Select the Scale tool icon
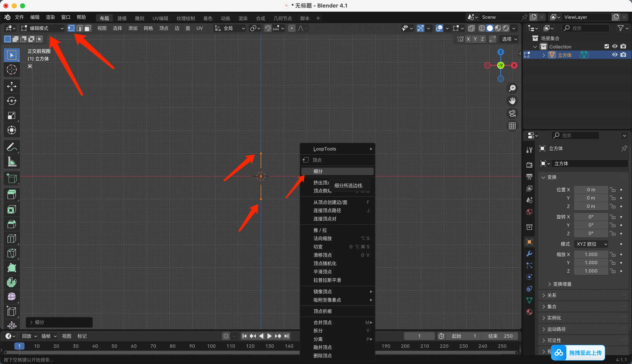This screenshot has height=364, width=632. point(11,115)
